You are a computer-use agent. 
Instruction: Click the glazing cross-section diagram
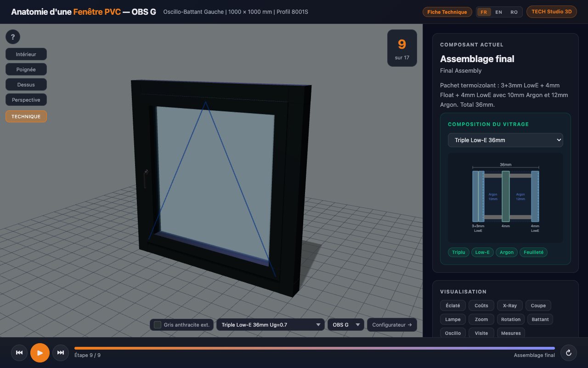505,198
